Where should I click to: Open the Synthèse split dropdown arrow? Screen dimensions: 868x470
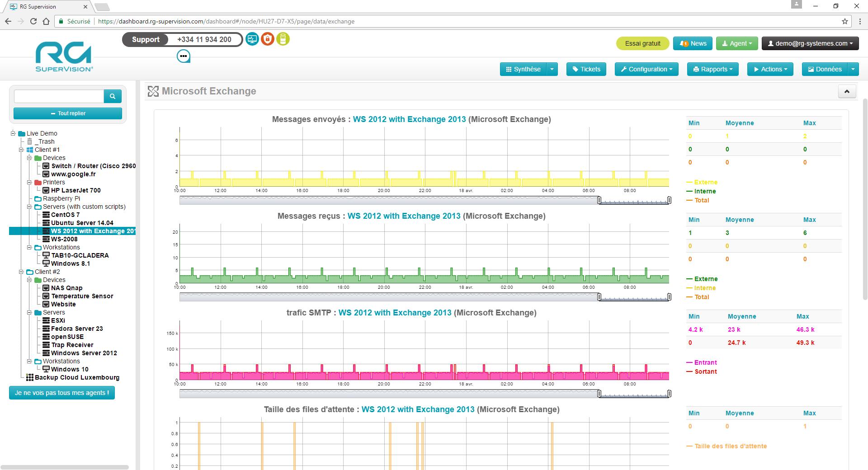(552, 69)
